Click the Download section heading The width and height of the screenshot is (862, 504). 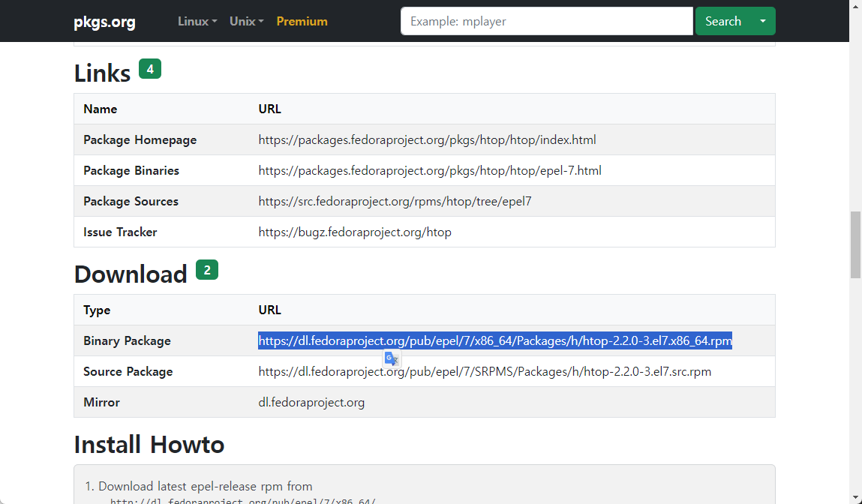(x=131, y=274)
